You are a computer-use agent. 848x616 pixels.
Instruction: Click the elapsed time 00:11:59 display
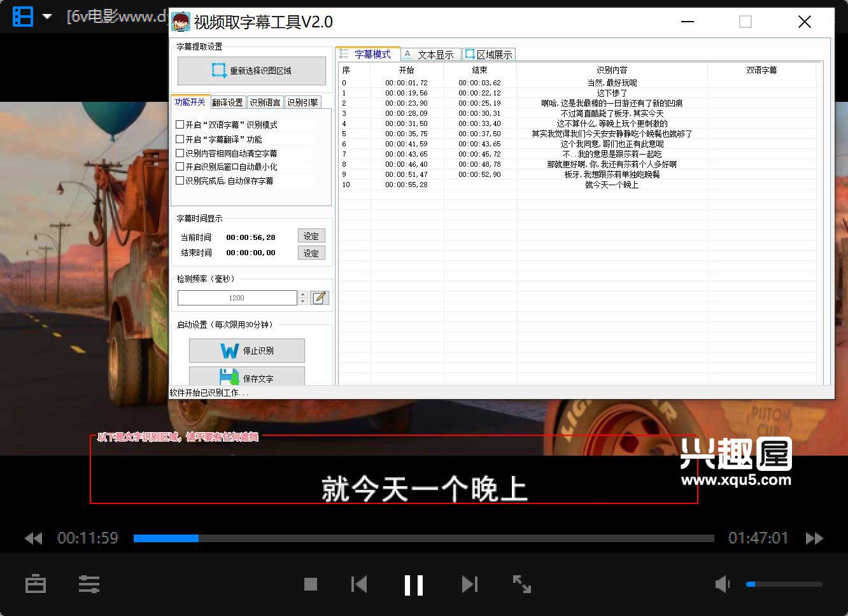coord(88,538)
